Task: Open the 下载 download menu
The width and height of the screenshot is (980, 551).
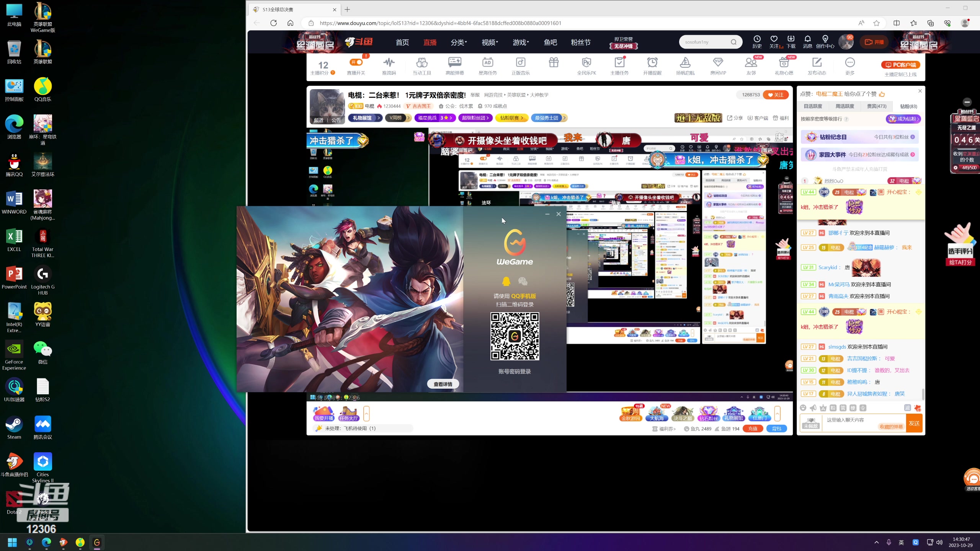Action: [791, 42]
